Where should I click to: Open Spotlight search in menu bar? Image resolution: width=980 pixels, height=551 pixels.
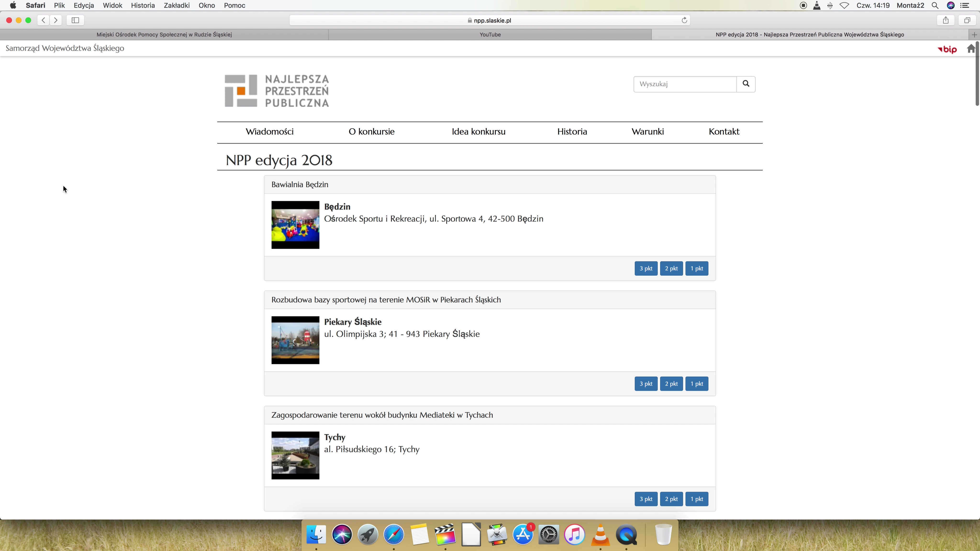tap(935, 5)
